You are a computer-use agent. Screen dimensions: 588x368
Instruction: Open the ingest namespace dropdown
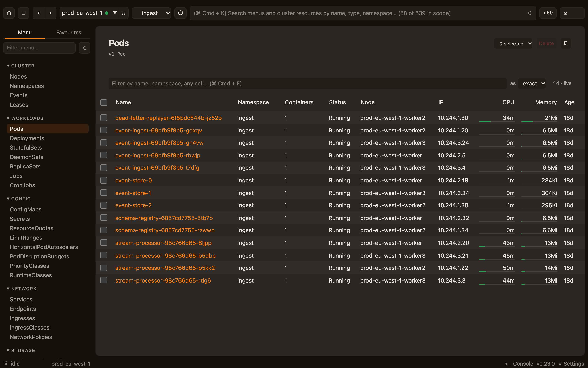click(152, 13)
